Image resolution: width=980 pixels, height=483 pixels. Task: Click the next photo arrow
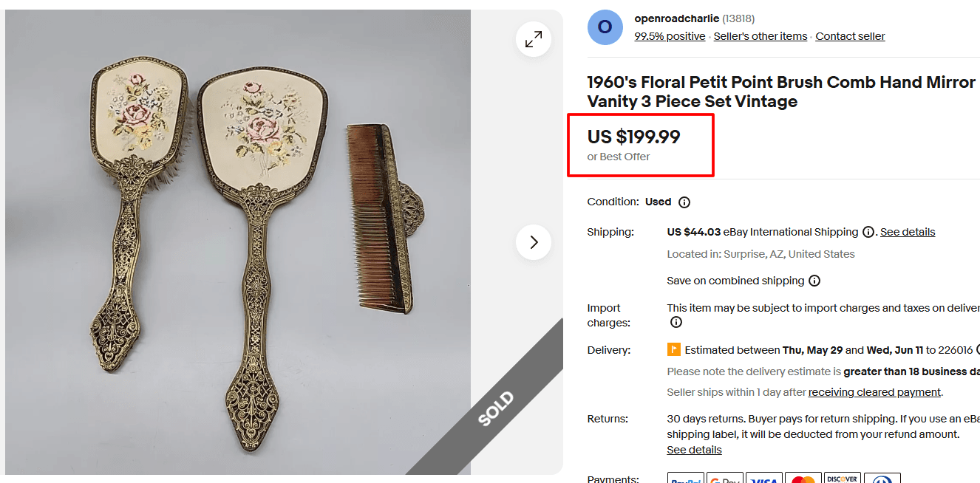[533, 241]
